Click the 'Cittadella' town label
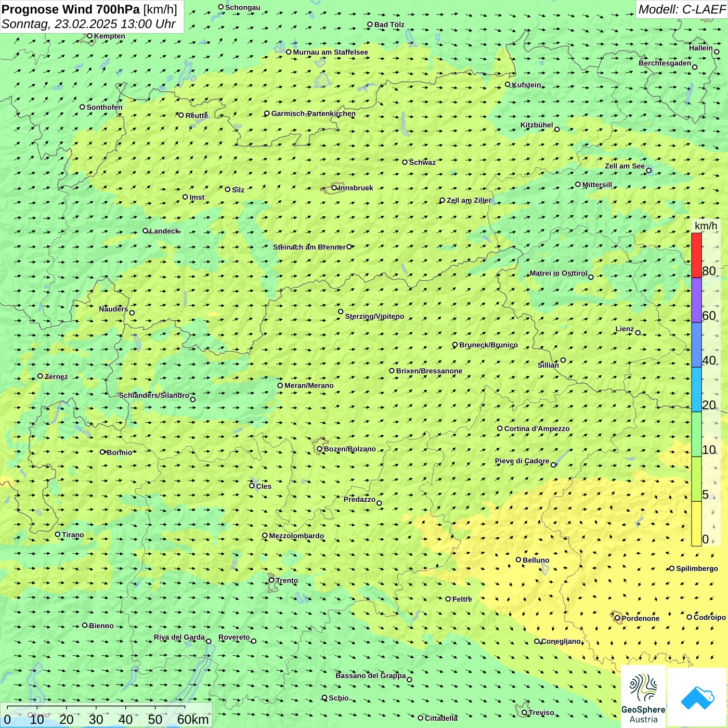Screen dimensions: 728x728 click(x=441, y=718)
